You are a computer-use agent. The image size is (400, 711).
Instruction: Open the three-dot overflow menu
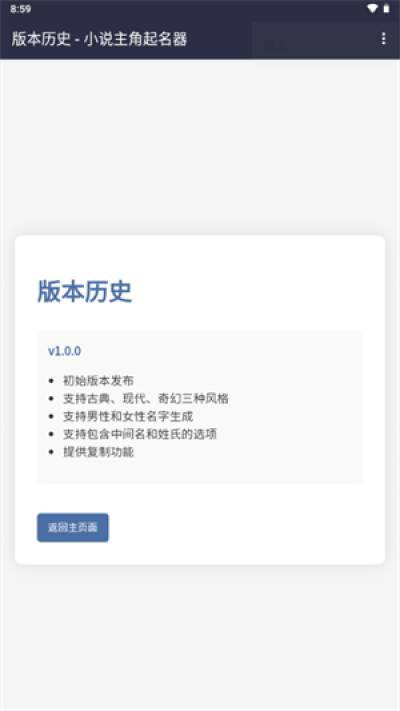tap(383, 39)
